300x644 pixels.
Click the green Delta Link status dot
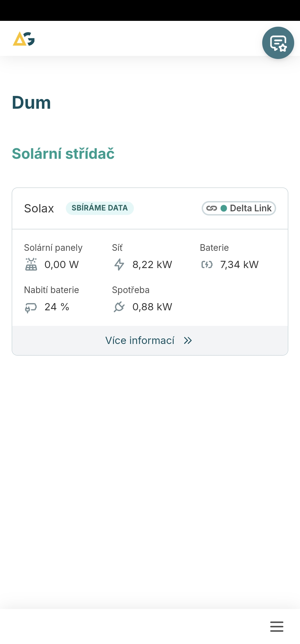224,208
